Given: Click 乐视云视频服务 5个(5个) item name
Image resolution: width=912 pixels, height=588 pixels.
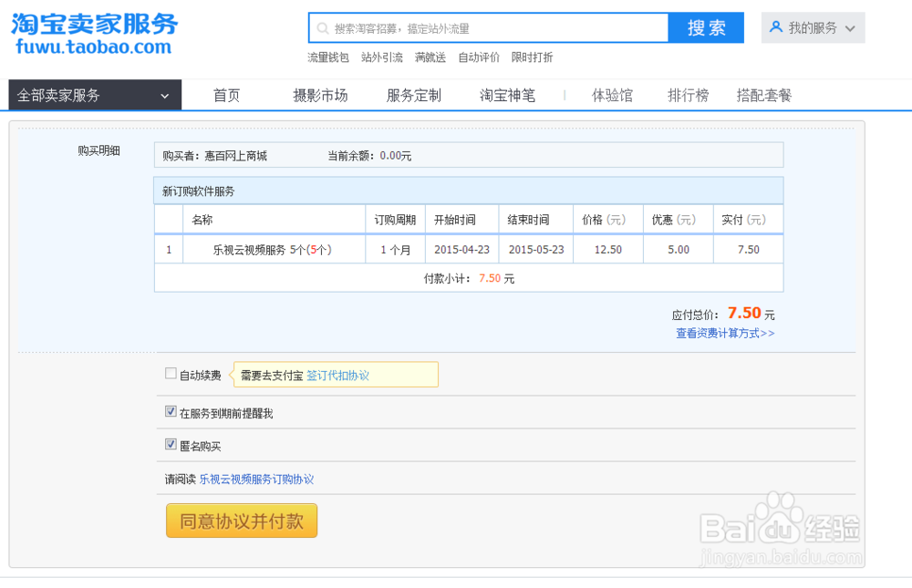Looking at the screenshot, I should [272, 250].
